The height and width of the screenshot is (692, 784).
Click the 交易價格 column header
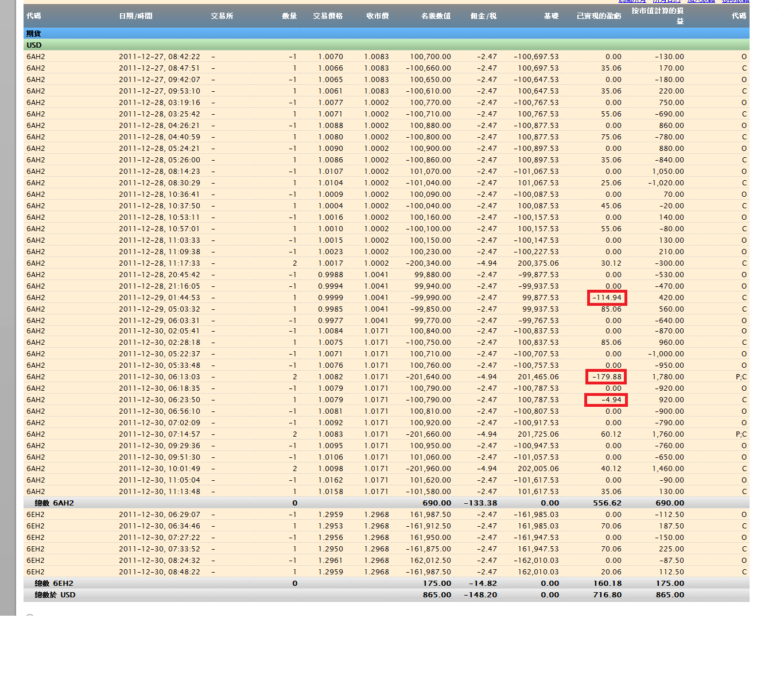click(328, 16)
